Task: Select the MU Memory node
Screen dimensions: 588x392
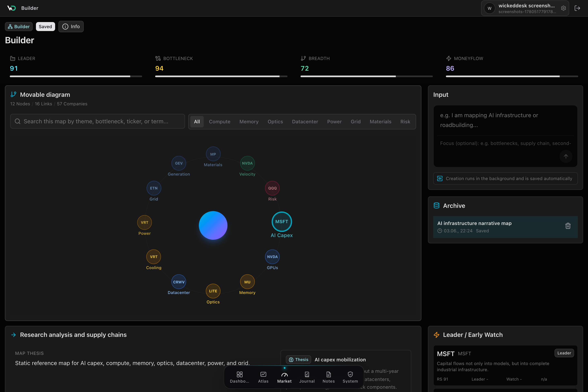Action: pyautogui.click(x=247, y=282)
